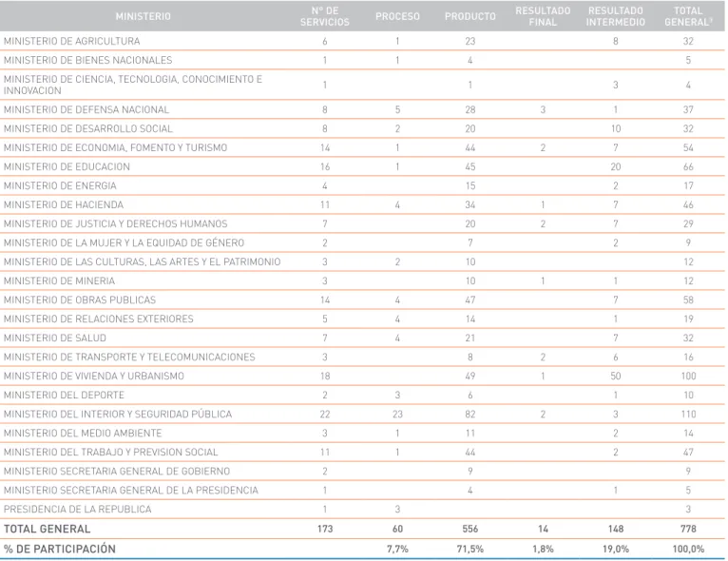728x561 pixels.
Task: Select the bold TOTAL GENERAL row label
Action: tap(47, 529)
